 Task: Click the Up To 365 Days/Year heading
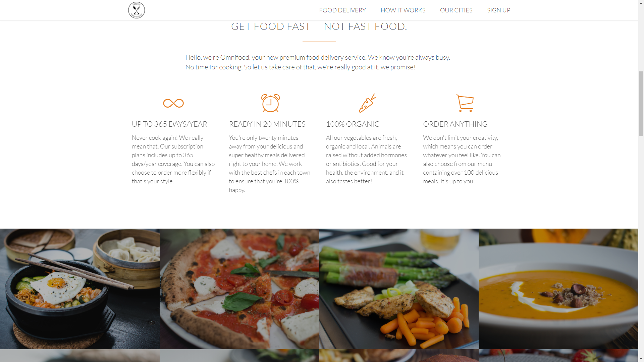pyautogui.click(x=169, y=124)
